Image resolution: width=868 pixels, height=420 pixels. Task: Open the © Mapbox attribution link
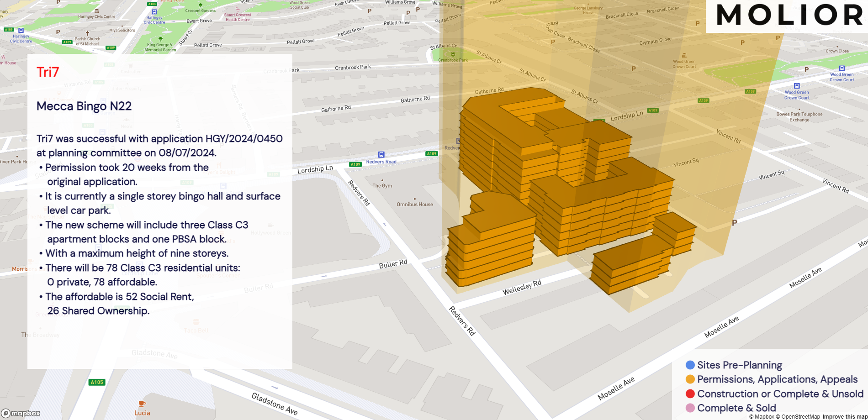pyautogui.click(x=762, y=416)
